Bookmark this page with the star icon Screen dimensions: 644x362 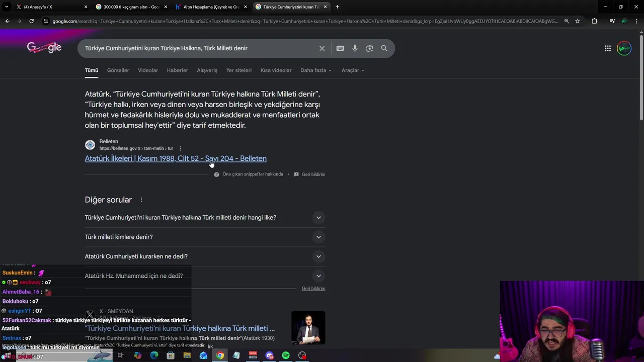coord(578,21)
